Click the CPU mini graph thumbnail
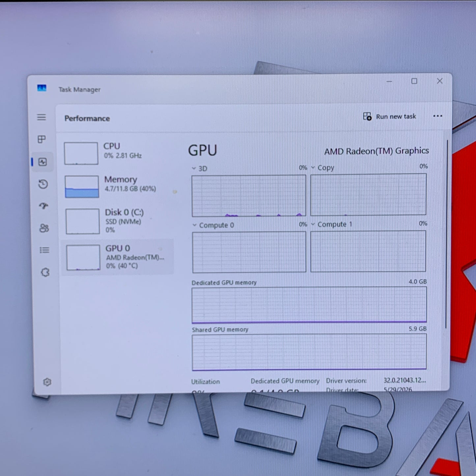476x476 pixels. click(x=81, y=153)
